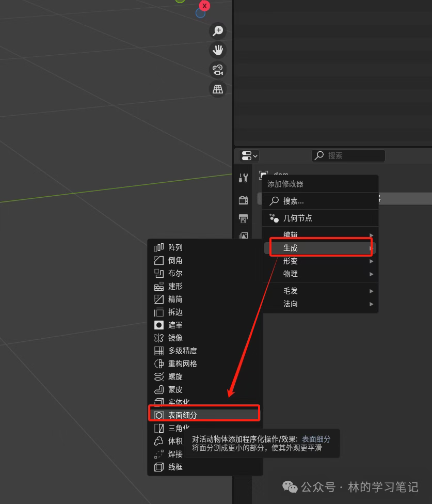
Task: Switch perspective/orthographic grid icon
Action: [218, 89]
